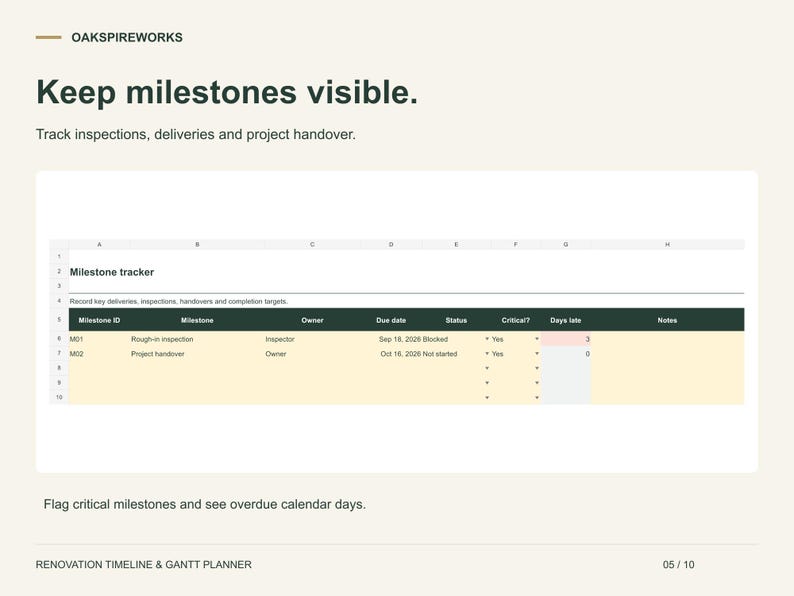Select row 2 header number
Image resolution: width=794 pixels, height=596 pixels.
pos(59,271)
